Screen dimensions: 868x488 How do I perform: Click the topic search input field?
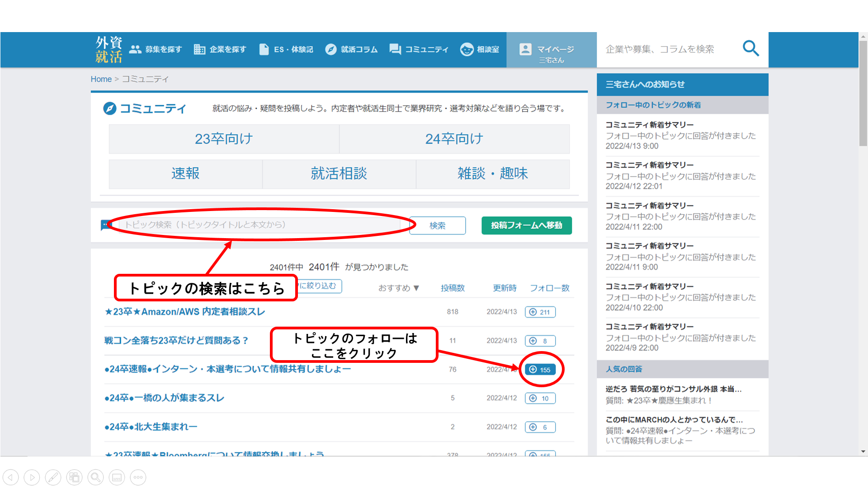pos(261,225)
